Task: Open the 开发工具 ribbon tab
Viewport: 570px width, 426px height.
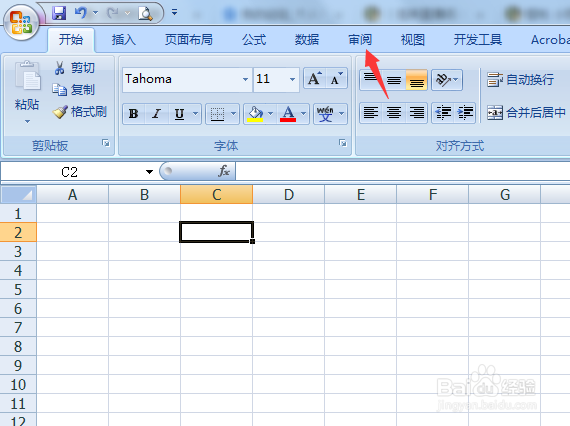Action: click(478, 39)
